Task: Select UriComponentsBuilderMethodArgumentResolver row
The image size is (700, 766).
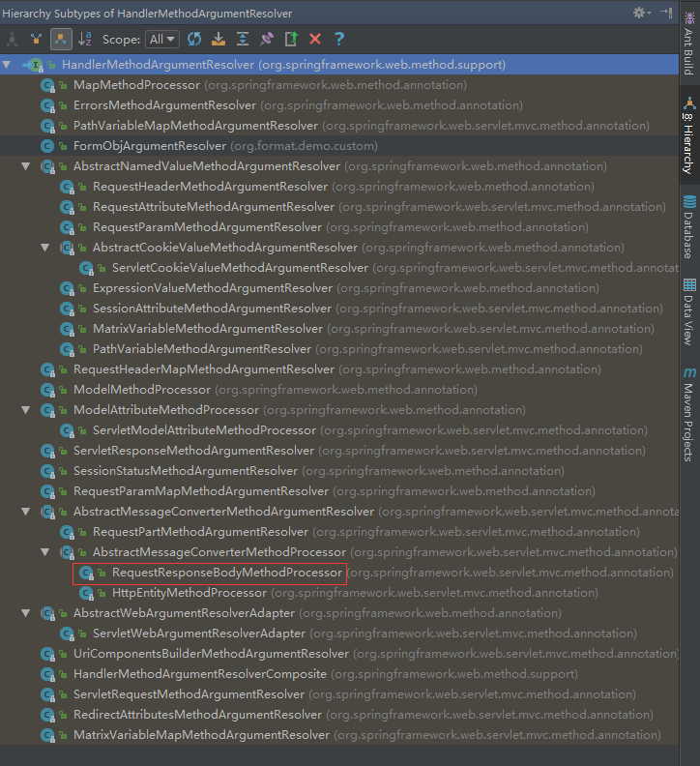Action: pos(339,654)
